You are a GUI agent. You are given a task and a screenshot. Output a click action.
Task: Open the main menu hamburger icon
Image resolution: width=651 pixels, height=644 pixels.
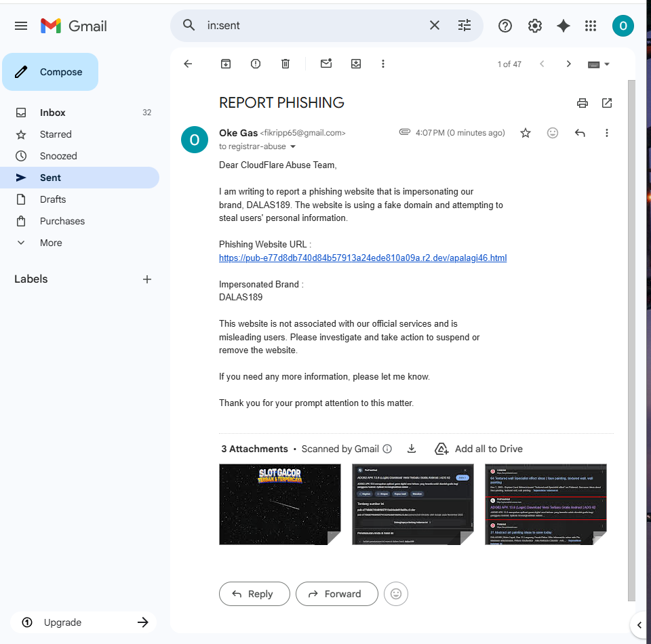pyautogui.click(x=21, y=26)
